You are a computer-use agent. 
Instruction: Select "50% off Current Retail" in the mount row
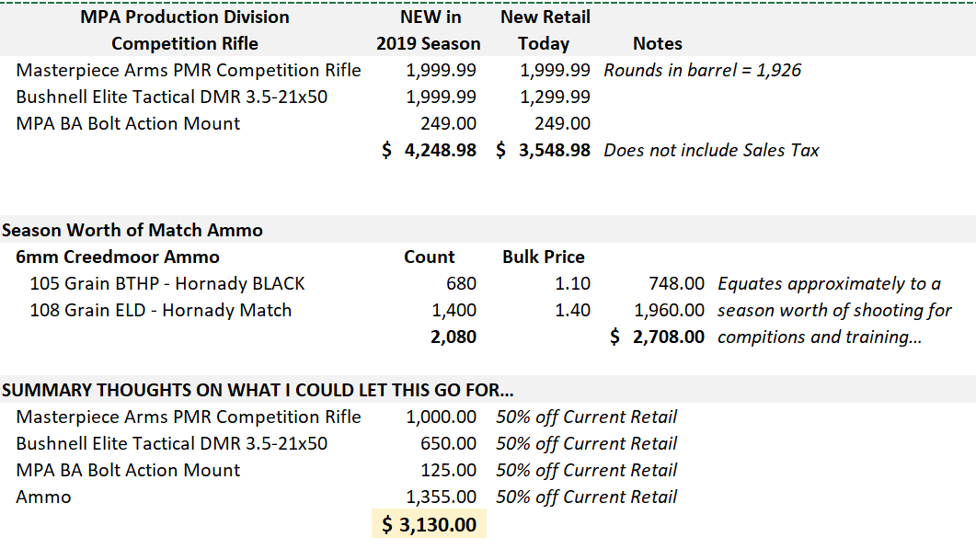tap(586, 471)
